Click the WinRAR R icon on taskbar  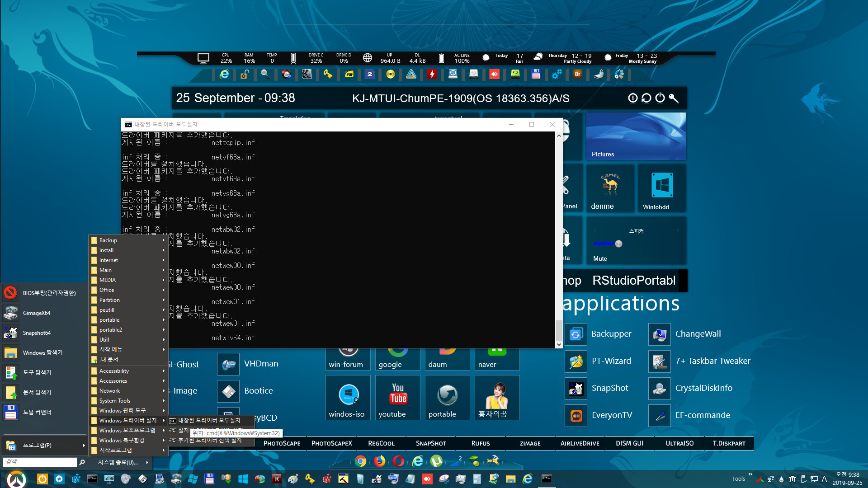coord(276,479)
